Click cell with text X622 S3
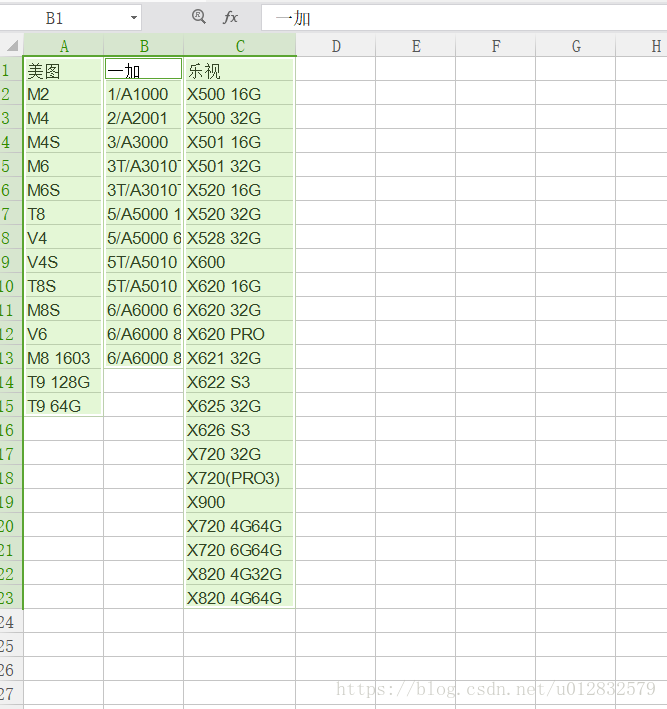The image size is (667, 709). [x=240, y=382]
